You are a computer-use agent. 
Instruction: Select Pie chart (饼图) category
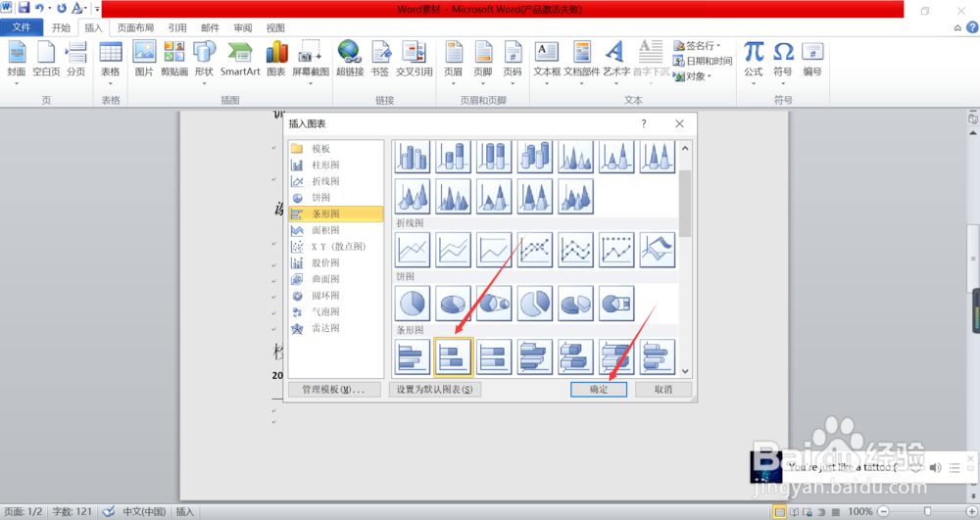335,197
